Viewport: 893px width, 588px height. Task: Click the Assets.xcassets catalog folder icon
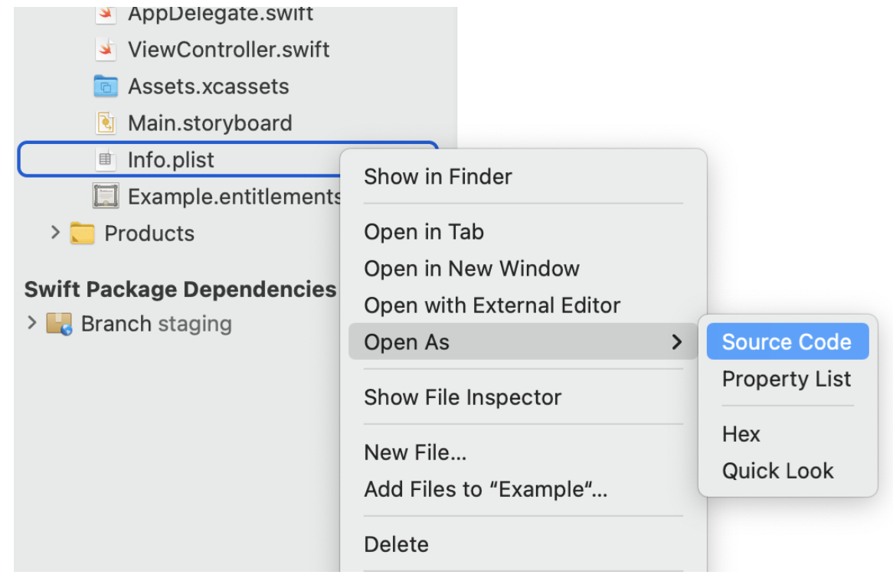(106, 87)
